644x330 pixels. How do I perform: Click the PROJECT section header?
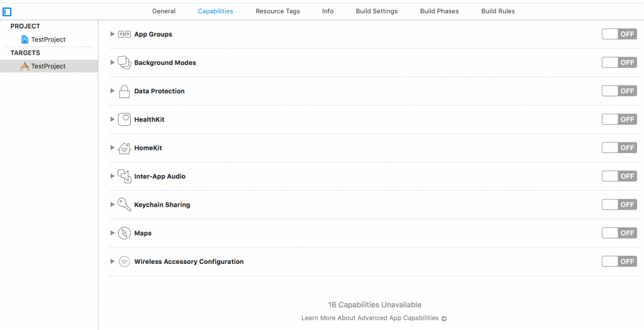pyautogui.click(x=25, y=26)
